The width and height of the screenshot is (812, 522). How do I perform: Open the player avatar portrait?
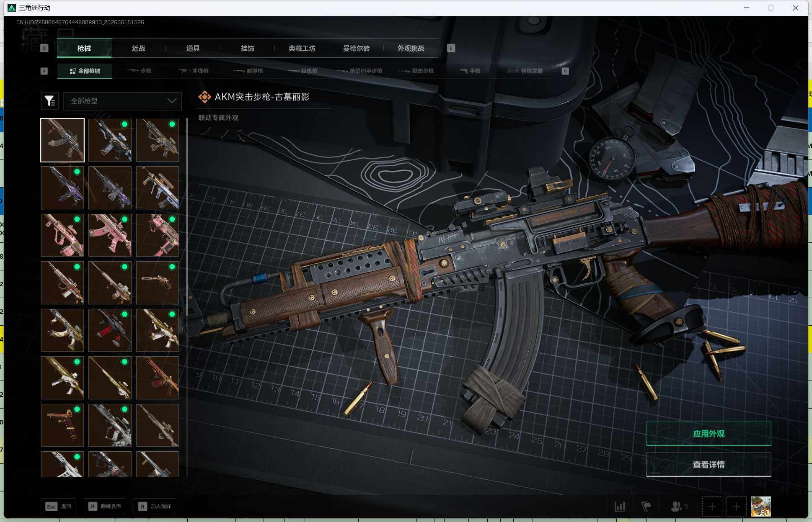[760, 507]
